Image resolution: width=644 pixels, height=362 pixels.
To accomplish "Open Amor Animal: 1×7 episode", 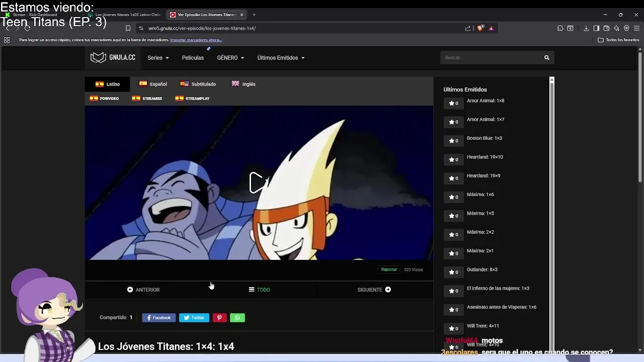I will tap(486, 120).
